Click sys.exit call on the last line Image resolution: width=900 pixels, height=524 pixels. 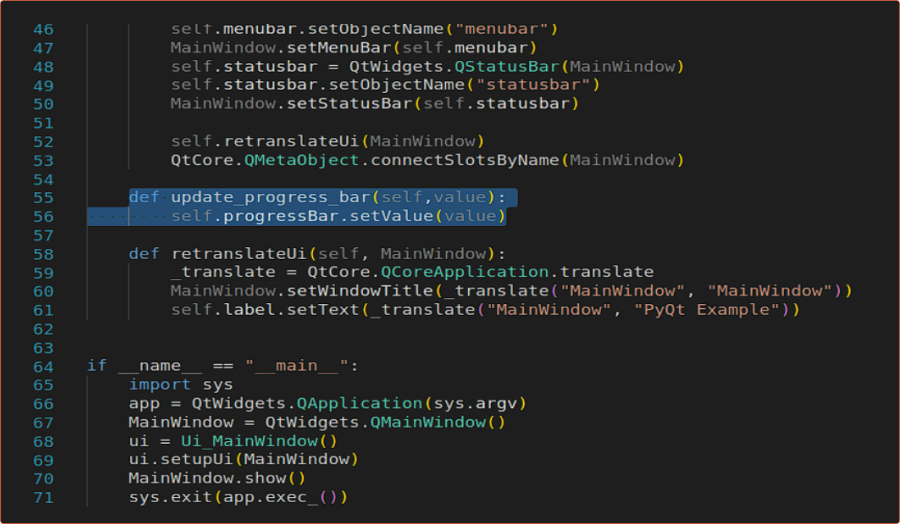click(x=165, y=497)
